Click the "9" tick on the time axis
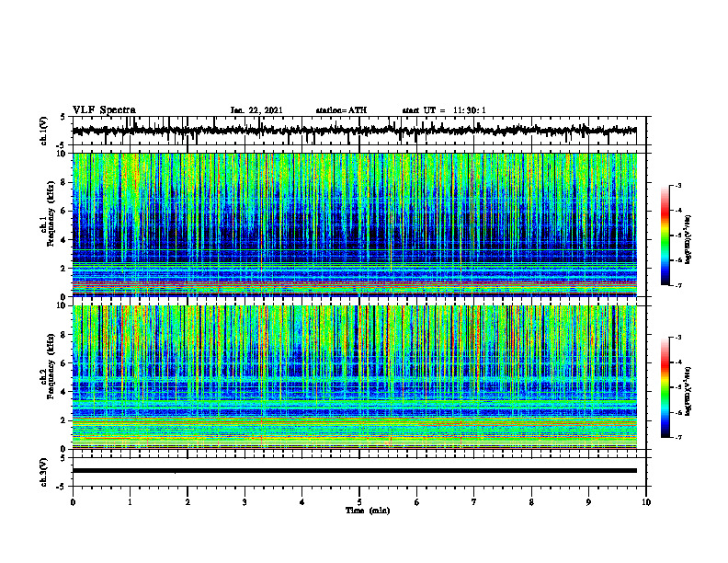 coord(588,502)
